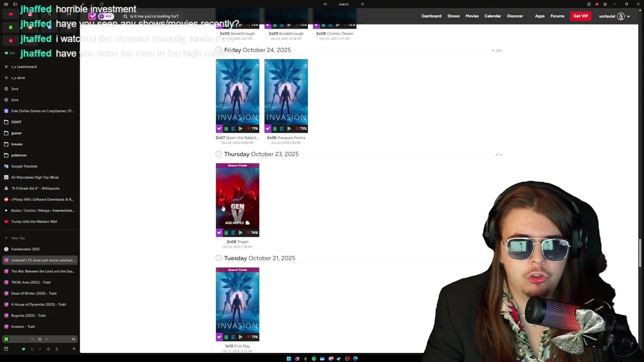The height and width of the screenshot is (362, 644).
Task: Click vortexiel profile avatar
Action: pyautogui.click(x=621, y=16)
